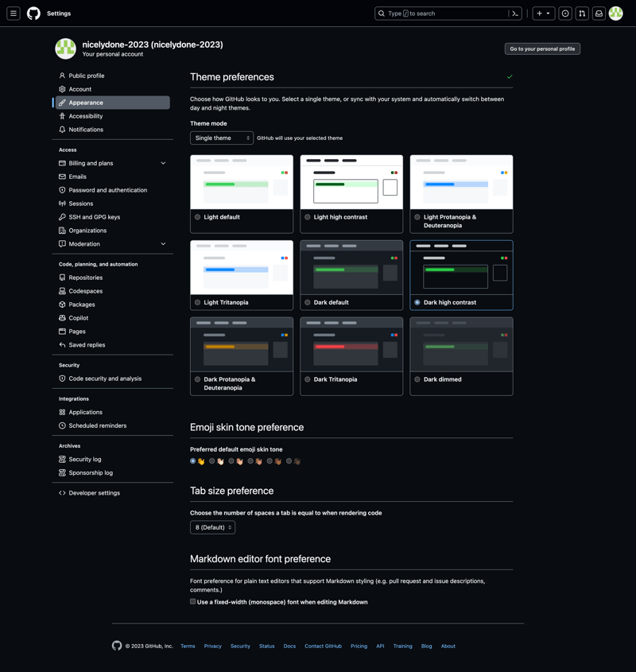Viewport: 636px width, 672px height.
Task: Open the command palette icon in search bar
Action: (x=514, y=13)
